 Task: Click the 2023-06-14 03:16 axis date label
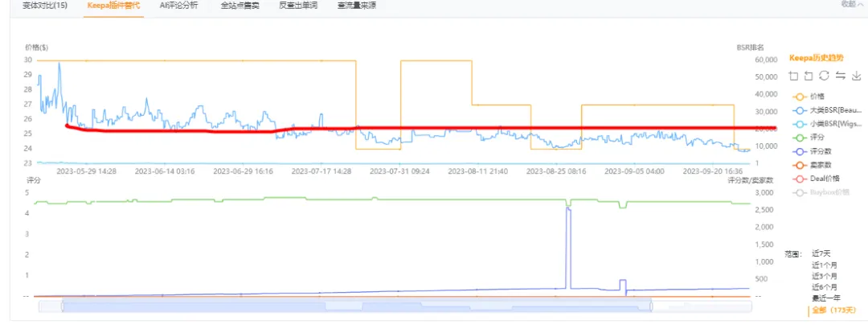click(x=165, y=171)
